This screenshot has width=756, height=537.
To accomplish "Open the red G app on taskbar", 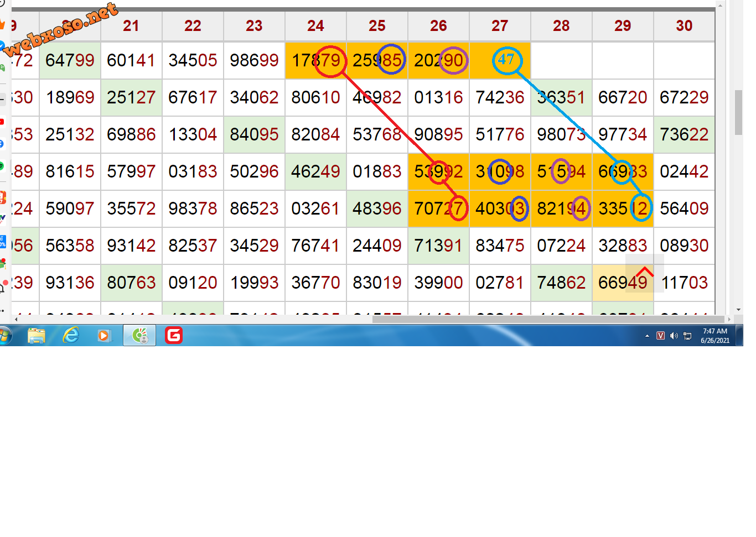I will point(174,335).
